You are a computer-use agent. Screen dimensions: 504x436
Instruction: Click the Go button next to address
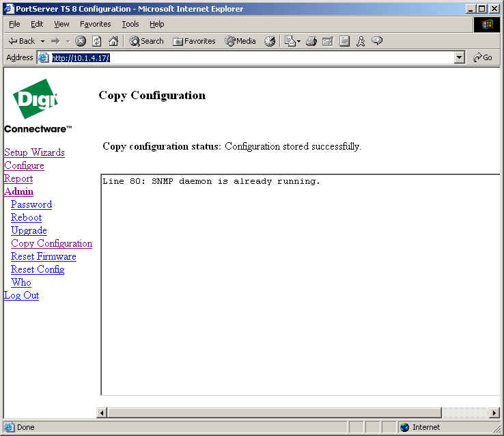483,58
